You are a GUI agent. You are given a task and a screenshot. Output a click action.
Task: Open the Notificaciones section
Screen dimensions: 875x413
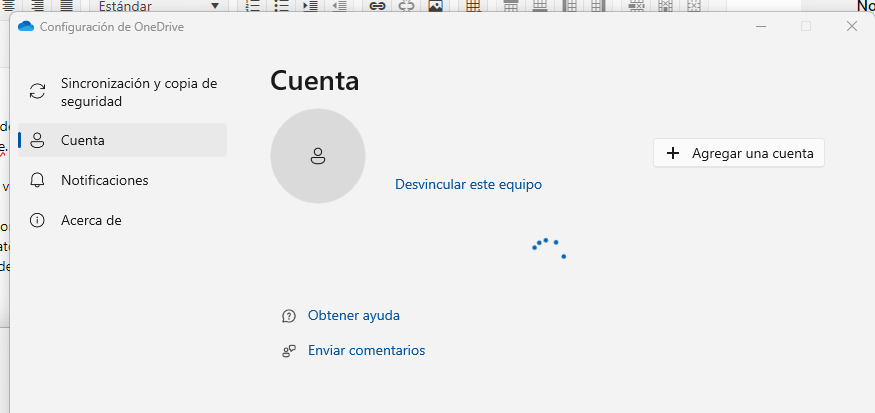(122, 180)
